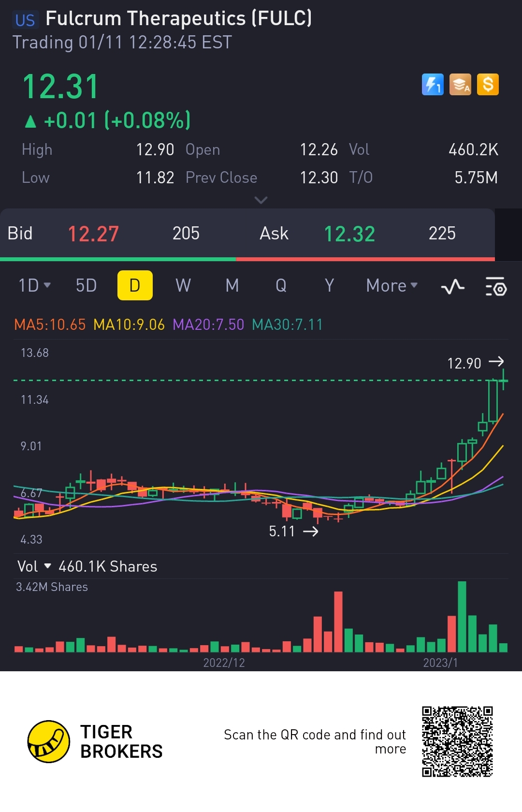The image size is (522, 812).
Task: Tap the QR code image
Action: click(457, 741)
